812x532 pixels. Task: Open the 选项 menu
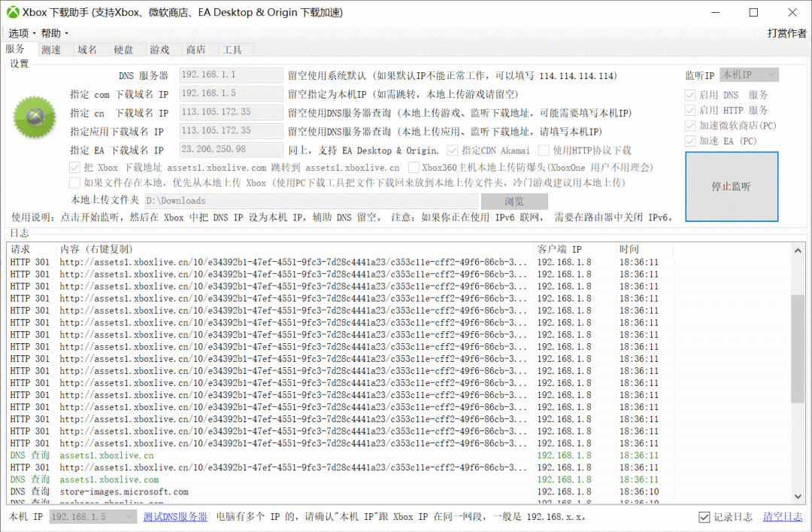pyautogui.click(x=21, y=33)
